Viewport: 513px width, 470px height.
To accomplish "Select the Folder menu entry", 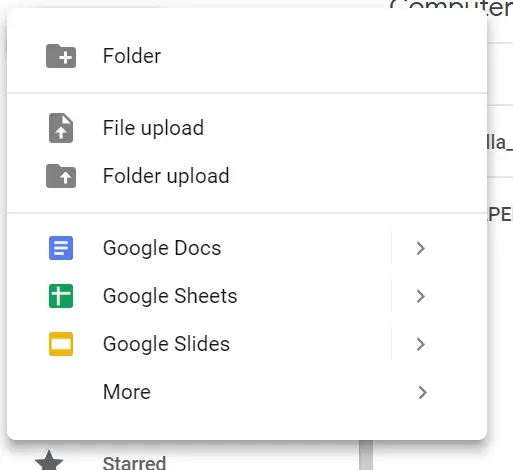I will [247, 56].
